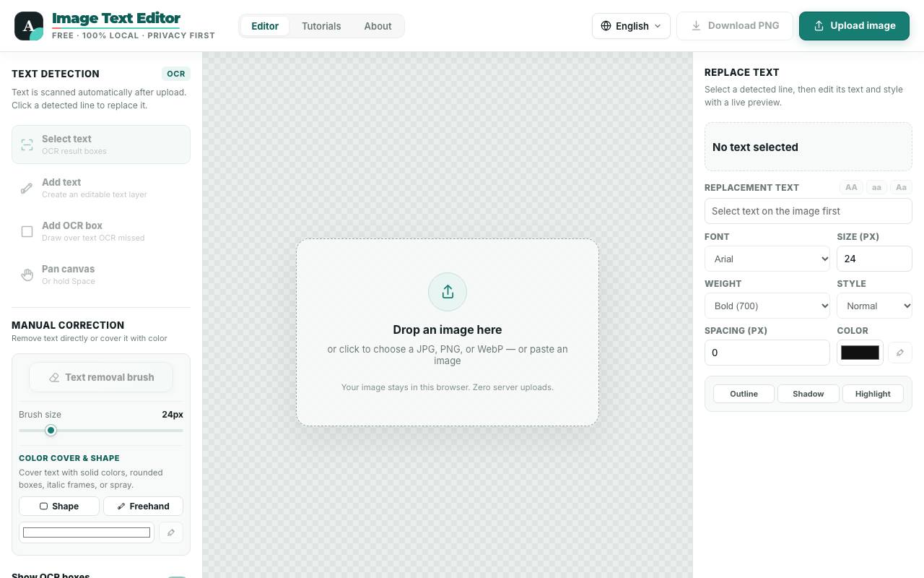Open the About tab
The width and height of the screenshot is (924, 578).
(378, 26)
